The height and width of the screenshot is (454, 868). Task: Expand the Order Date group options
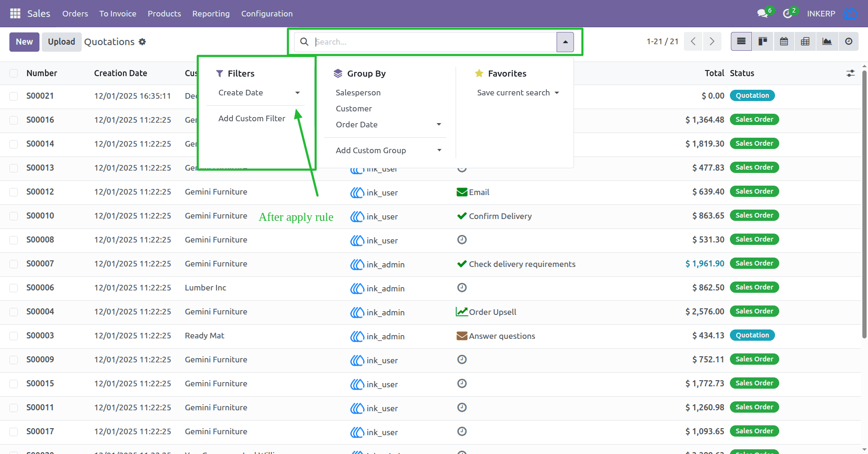click(439, 125)
